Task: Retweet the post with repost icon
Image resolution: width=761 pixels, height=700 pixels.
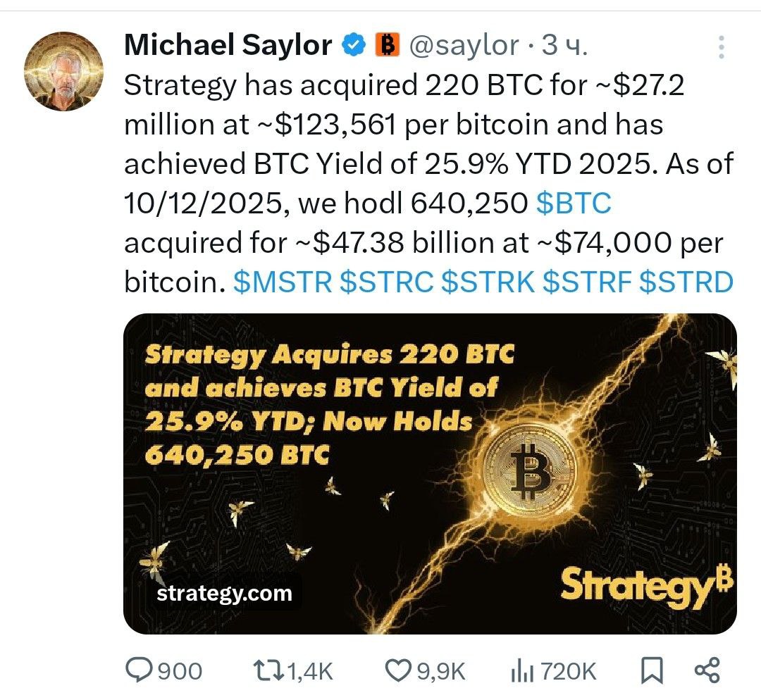Action: click(x=270, y=670)
